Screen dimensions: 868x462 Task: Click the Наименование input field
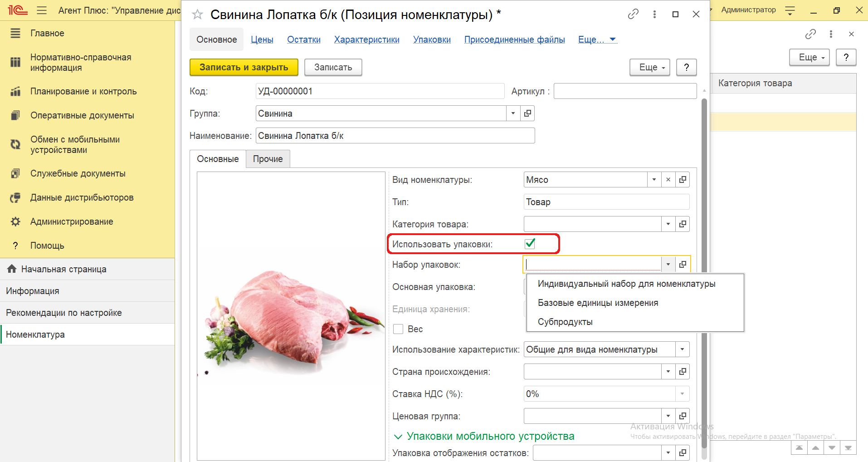(x=395, y=136)
